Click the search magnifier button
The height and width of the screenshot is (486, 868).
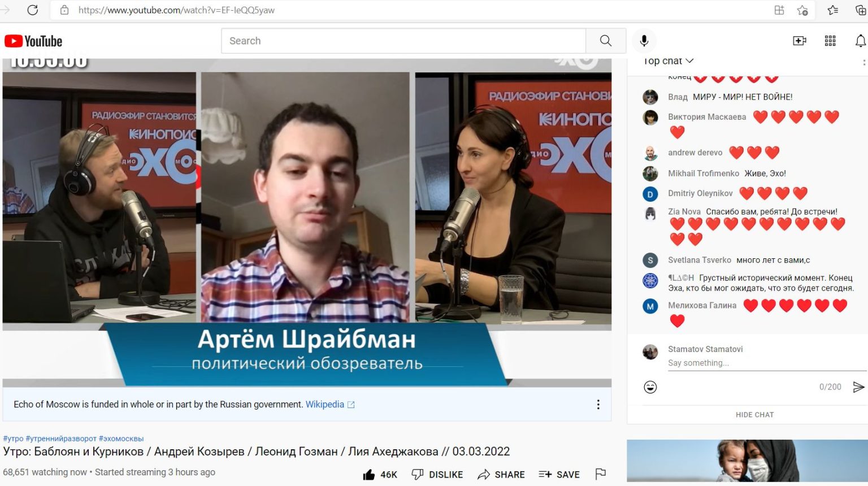click(605, 41)
